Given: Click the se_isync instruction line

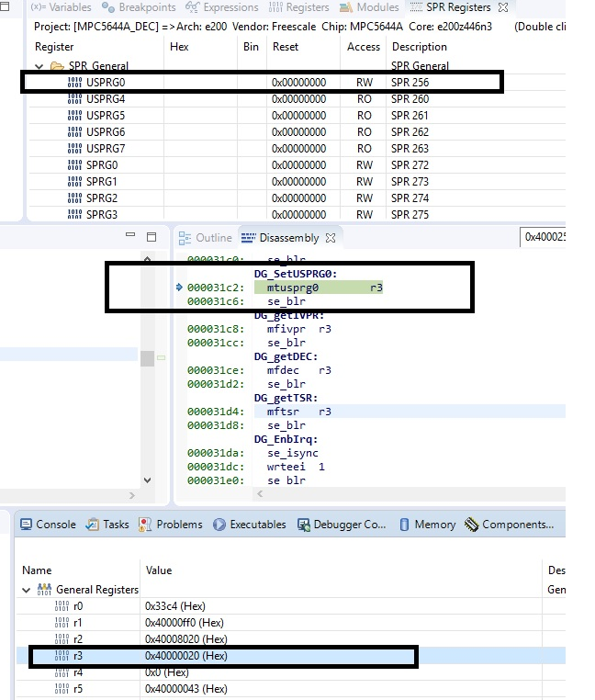Looking at the screenshot, I should (293, 453).
